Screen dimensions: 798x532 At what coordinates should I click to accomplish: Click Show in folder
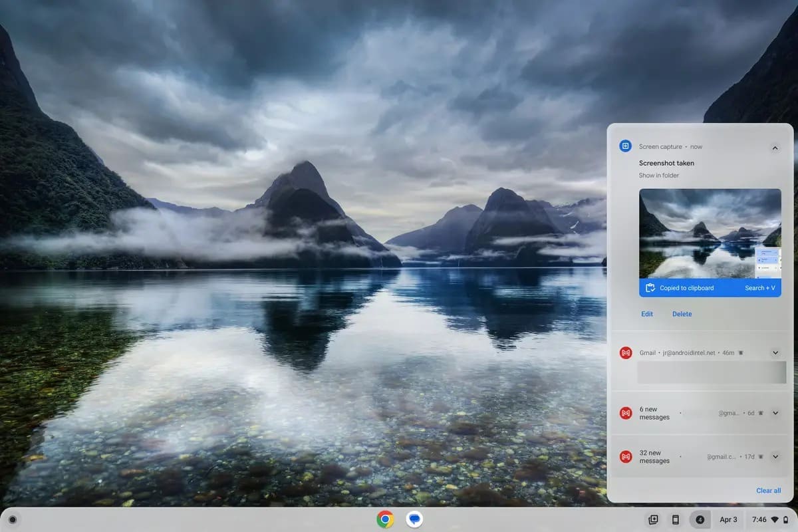coord(659,176)
